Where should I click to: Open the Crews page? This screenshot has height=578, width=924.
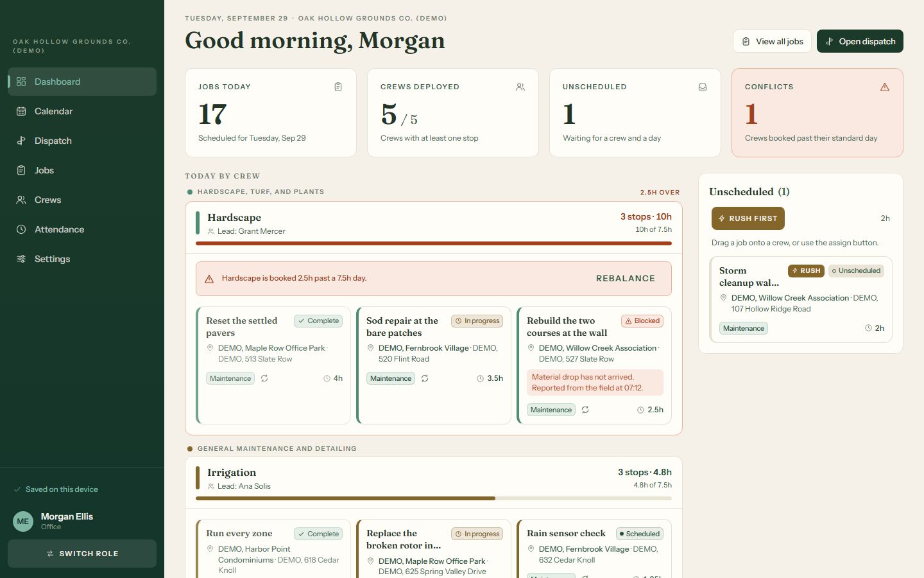(x=82, y=200)
